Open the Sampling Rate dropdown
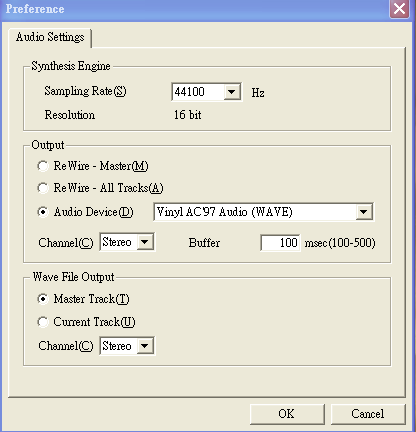This screenshot has width=416, height=432. (x=232, y=91)
